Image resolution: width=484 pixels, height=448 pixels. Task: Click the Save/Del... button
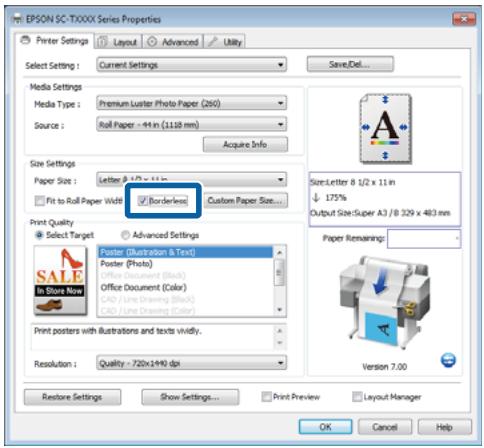(x=350, y=64)
